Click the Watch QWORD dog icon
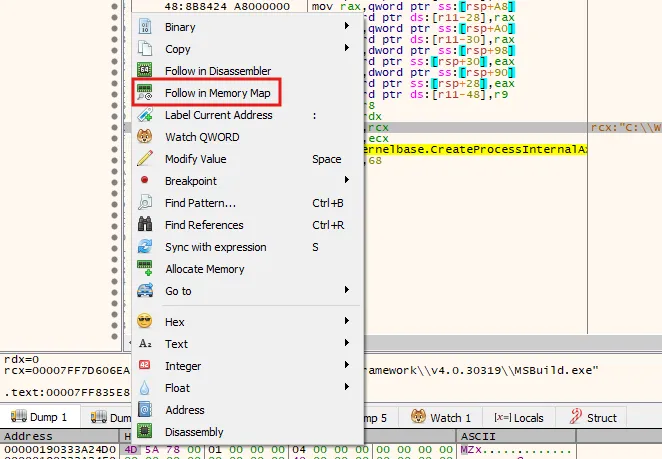The width and height of the screenshot is (662, 459). click(x=145, y=137)
